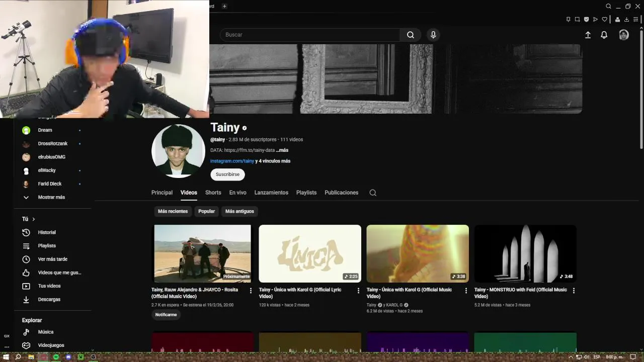Open the browser profile person icon
Screen dimensions: 644x362
coord(617,20)
